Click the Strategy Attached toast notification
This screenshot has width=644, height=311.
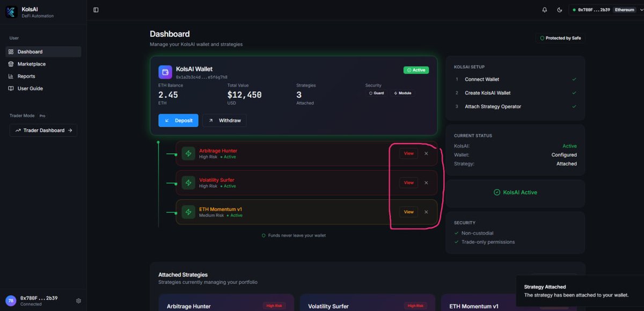(x=580, y=291)
